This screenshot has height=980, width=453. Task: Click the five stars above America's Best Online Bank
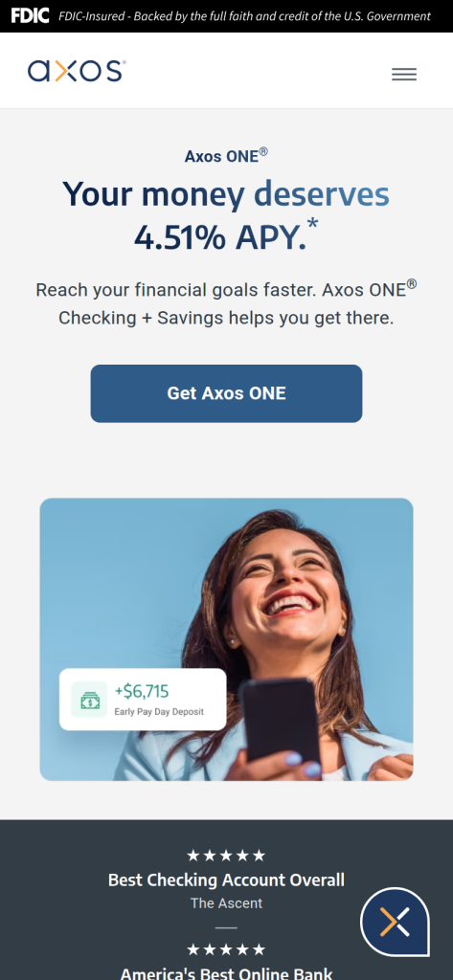(226, 950)
